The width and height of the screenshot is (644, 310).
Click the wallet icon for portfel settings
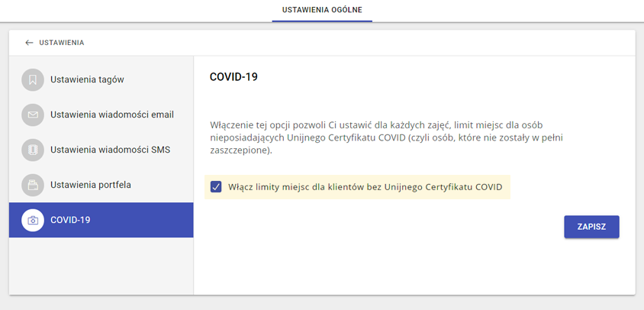(x=33, y=185)
